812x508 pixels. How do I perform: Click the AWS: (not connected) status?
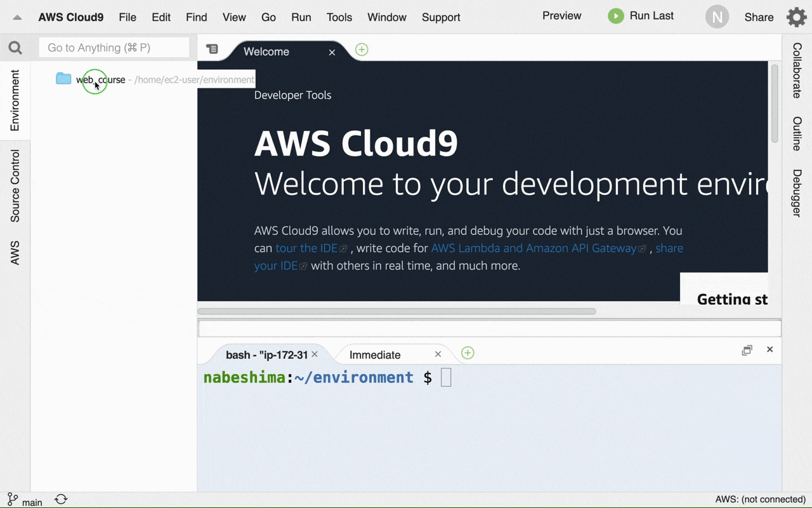(760, 500)
